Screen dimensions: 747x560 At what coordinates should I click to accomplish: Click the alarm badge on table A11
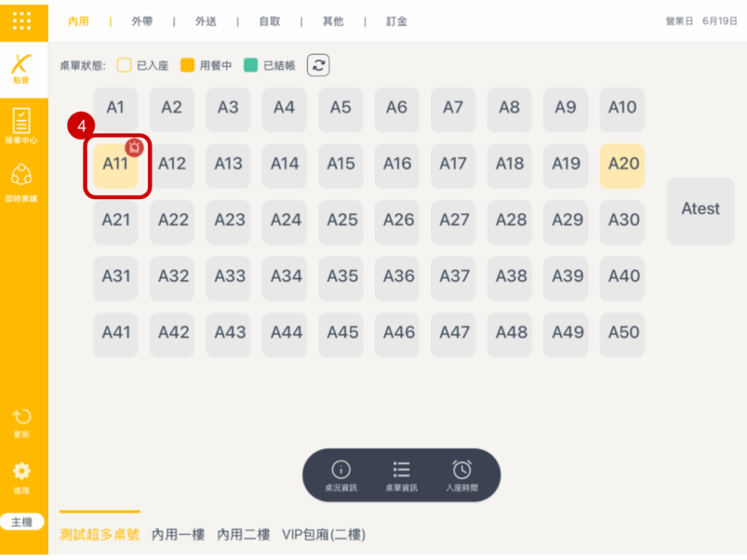point(134,147)
